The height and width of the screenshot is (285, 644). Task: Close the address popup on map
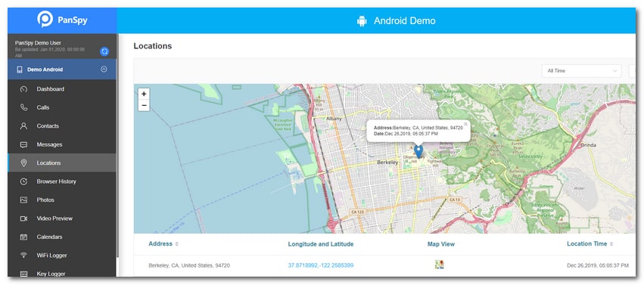[x=465, y=123]
